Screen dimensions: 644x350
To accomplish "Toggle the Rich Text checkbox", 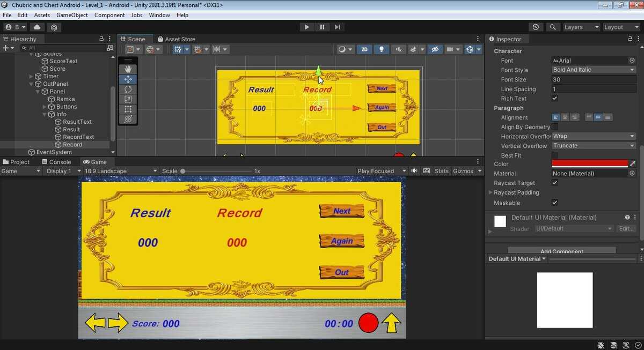I will coord(555,99).
